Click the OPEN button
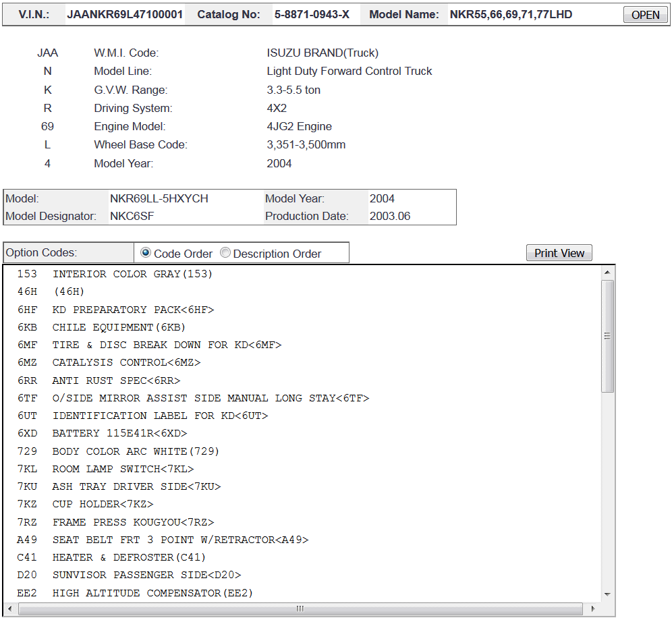This screenshot has height=620, width=672. pyautogui.click(x=645, y=14)
